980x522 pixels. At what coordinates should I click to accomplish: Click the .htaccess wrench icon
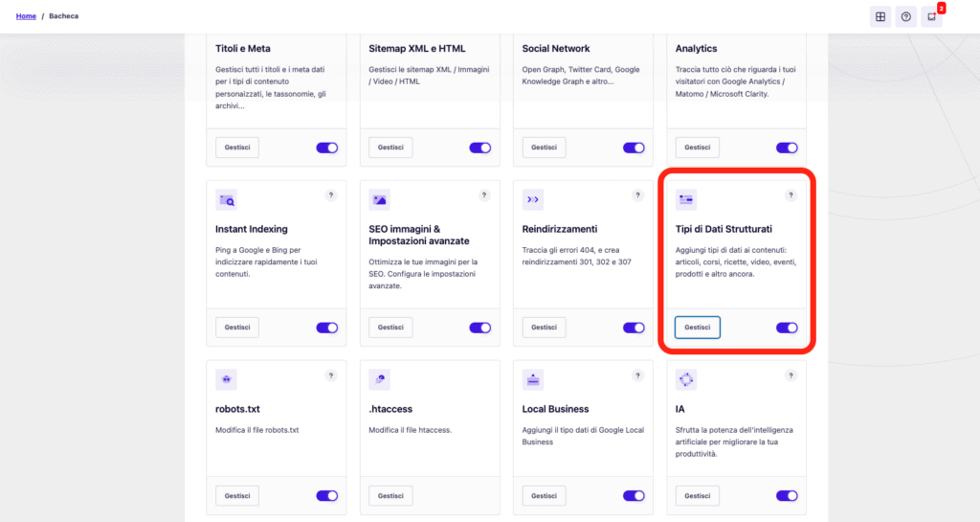pos(379,379)
